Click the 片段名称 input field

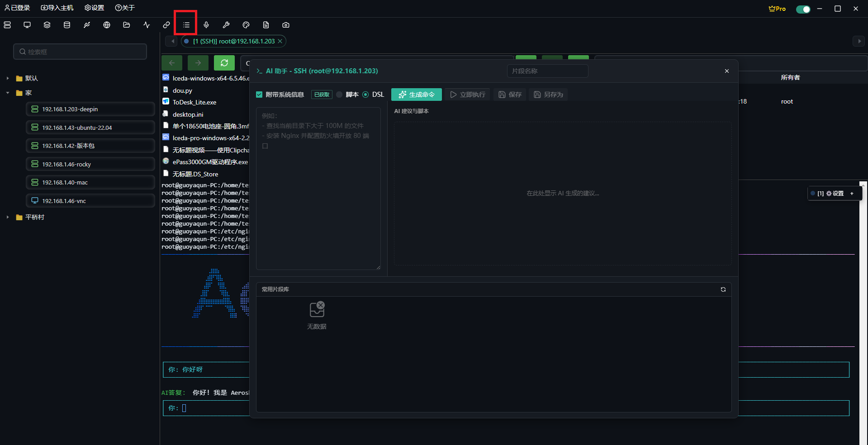click(x=547, y=71)
